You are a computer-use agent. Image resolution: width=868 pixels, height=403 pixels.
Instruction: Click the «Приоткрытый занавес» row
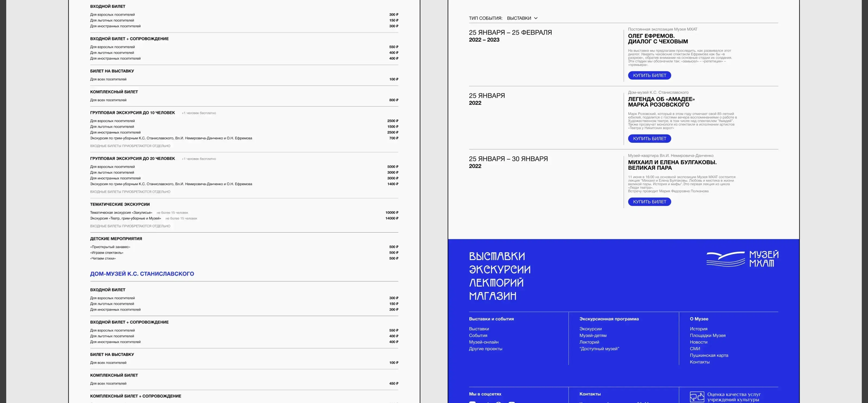tap(244, 247)
